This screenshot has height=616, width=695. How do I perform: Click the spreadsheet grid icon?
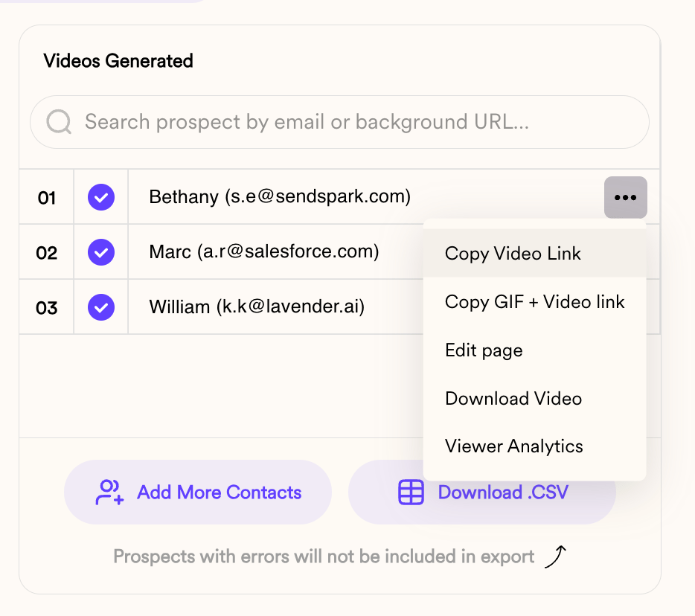click(411, 493)
